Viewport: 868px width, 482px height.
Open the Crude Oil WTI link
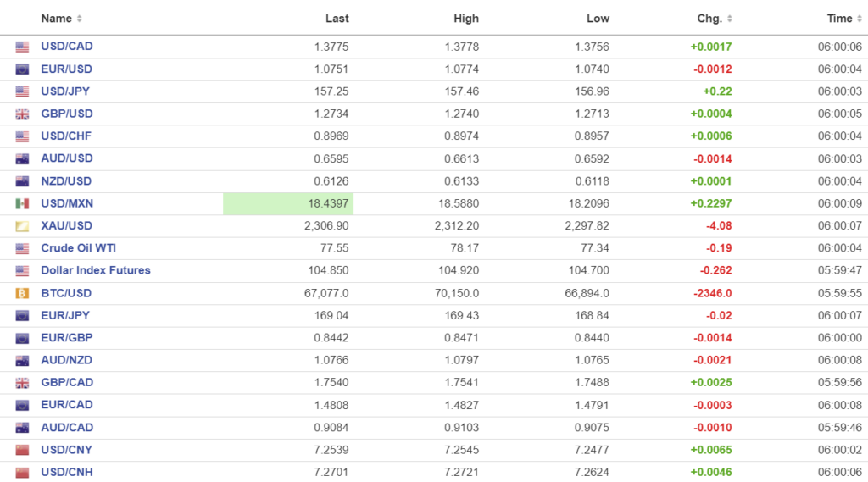click(79, 248)
